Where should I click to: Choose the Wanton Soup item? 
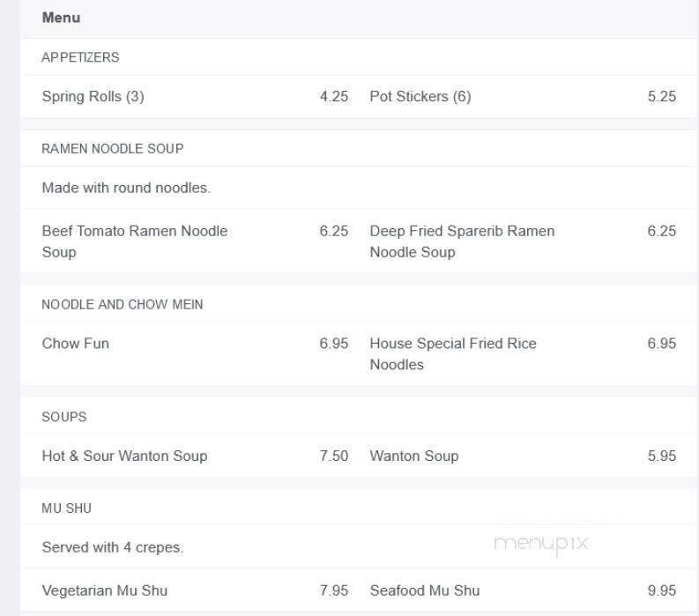(414, 456)
